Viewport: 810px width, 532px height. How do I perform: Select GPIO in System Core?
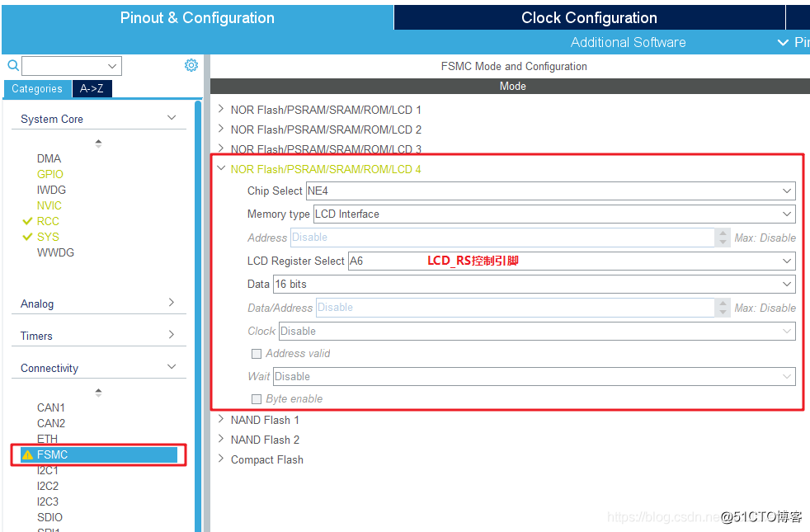coord(50,174)
